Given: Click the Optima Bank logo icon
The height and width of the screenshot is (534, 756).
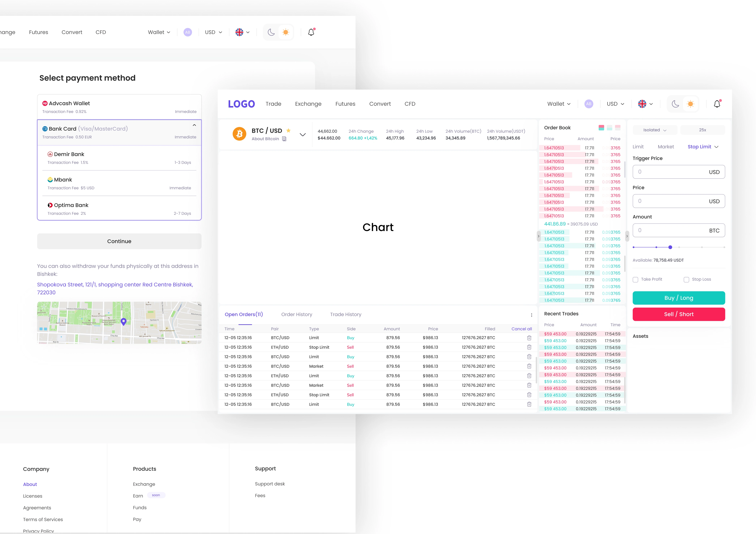Looking at the screenshot, I should (50, 205).
